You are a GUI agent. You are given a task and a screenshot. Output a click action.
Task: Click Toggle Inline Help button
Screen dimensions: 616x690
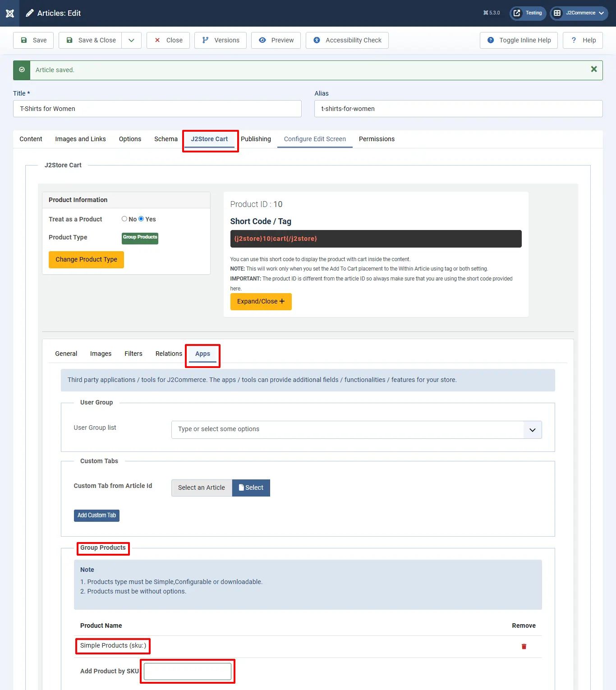[519, 40]
